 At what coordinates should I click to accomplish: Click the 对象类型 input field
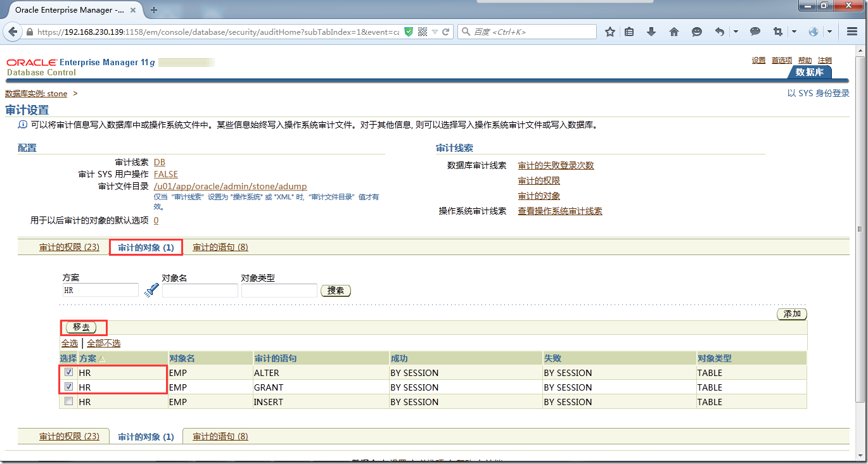(279, 291)
